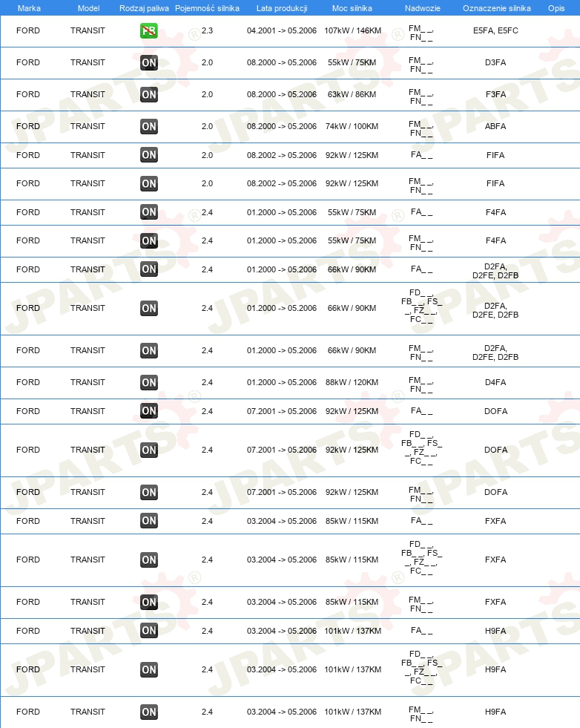The width and height of the screenshot is (580, 728).
Task: Click '85kW / 115KM' in the FXFA FA__ row
Action: 352,521
